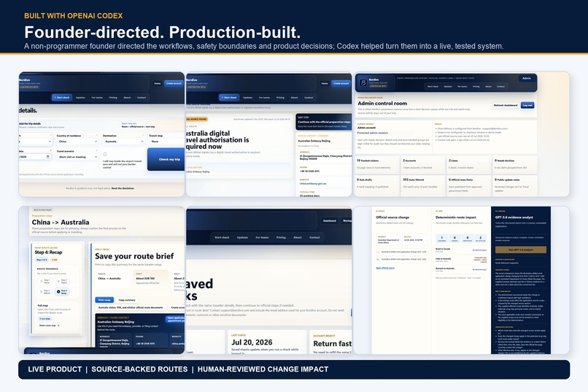
Task: Click Create account in the trip details screenshot
Action: pyautogui.click(x=174, y=83)
